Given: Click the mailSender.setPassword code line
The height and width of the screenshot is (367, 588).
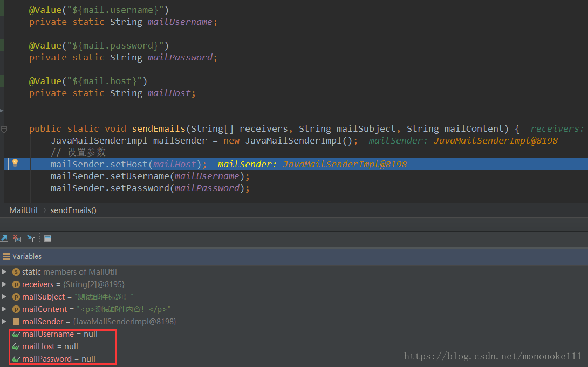Looking at the screenshot, I should click(150, 188).
